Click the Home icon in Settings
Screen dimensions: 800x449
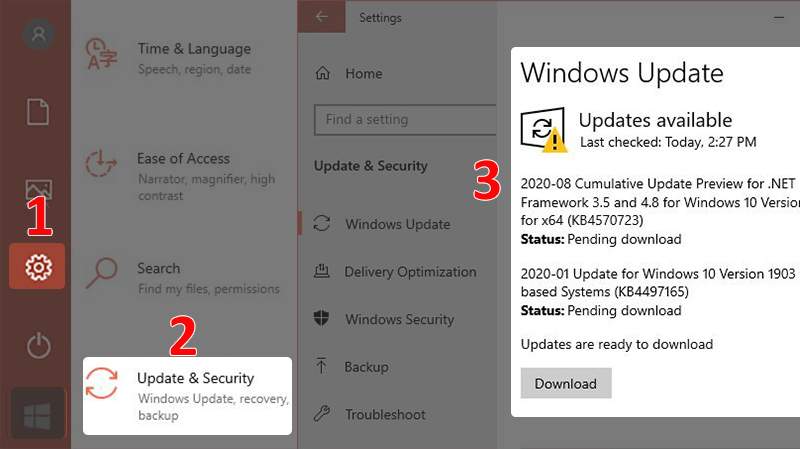[323, 73]
